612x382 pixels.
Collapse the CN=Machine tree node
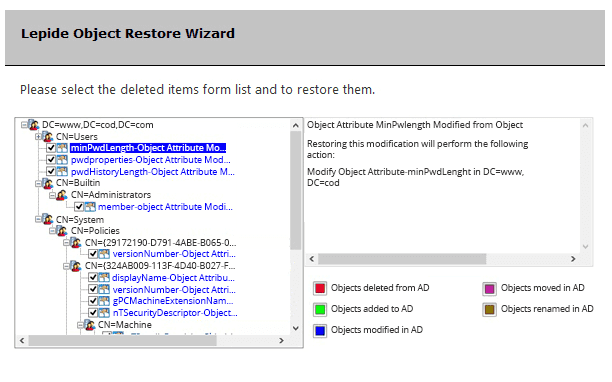[80, 325]
